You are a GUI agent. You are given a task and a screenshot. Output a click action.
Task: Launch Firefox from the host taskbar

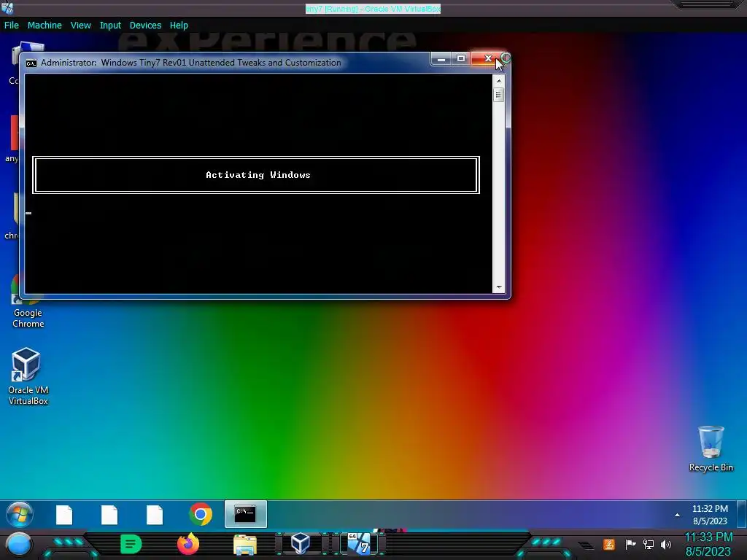(x=188, y=544)
